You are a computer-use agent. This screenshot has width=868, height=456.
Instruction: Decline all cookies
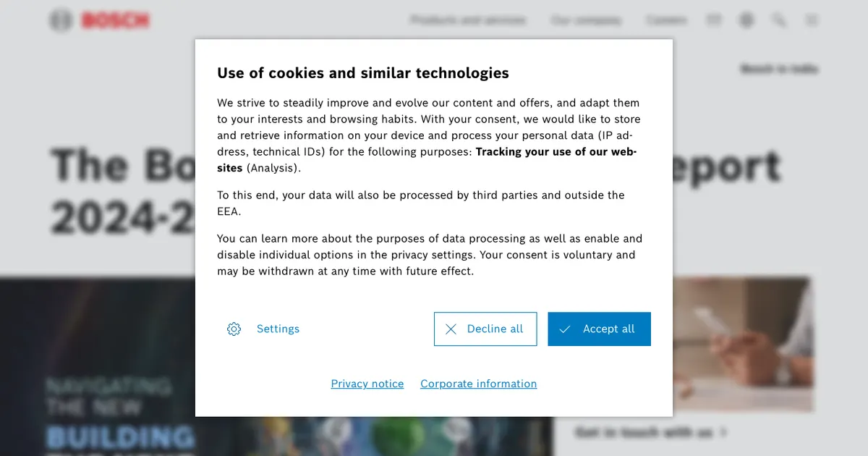coord(485,329)
